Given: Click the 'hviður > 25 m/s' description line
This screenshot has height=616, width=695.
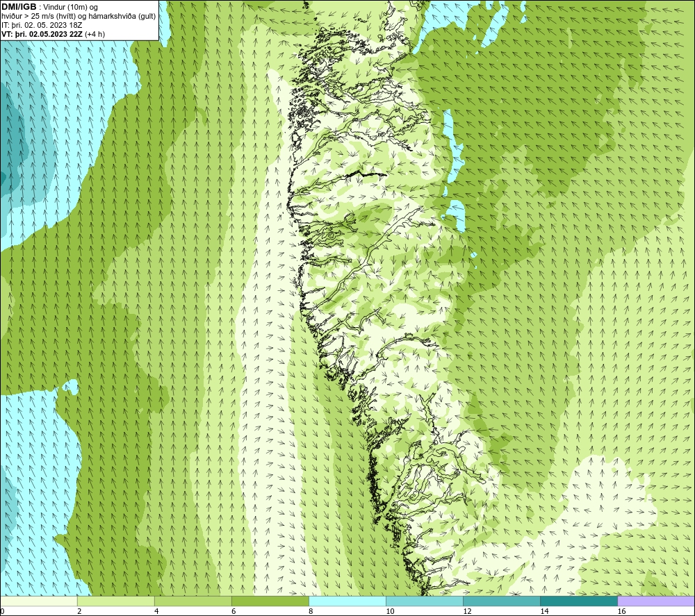Looking at the screenshot, I should [x=79, y=17].
